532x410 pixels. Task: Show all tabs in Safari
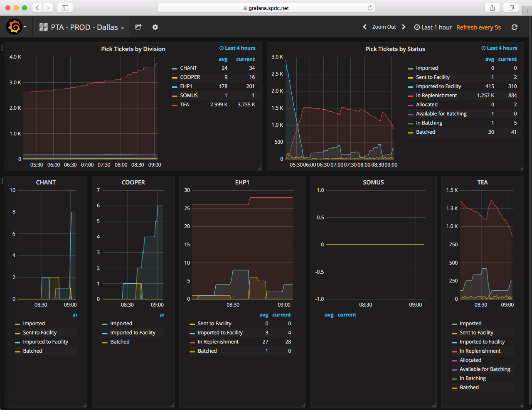pyautogui.click(x=511, y=8)
